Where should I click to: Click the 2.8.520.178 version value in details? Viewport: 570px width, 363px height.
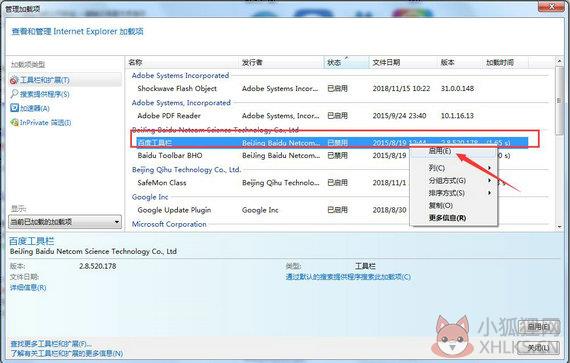(98, 266)
